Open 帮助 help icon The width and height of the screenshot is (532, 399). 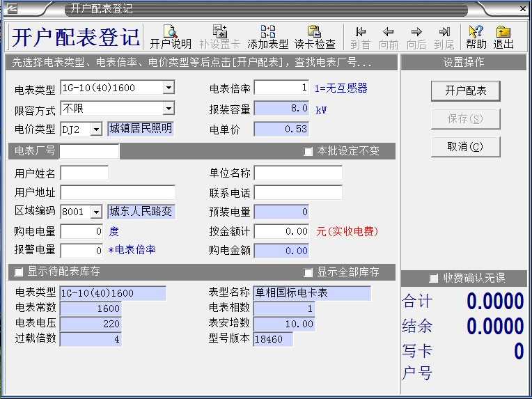pos(476,37)
